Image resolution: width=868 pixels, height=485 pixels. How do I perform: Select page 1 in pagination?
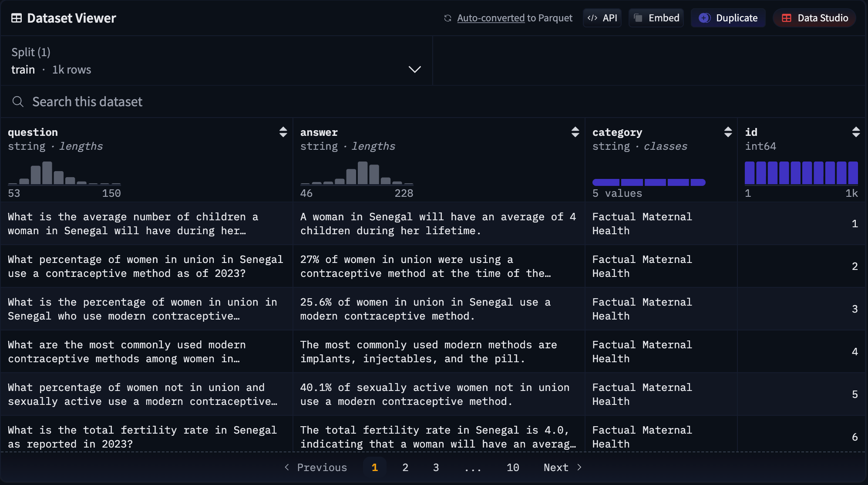point(375,468)
